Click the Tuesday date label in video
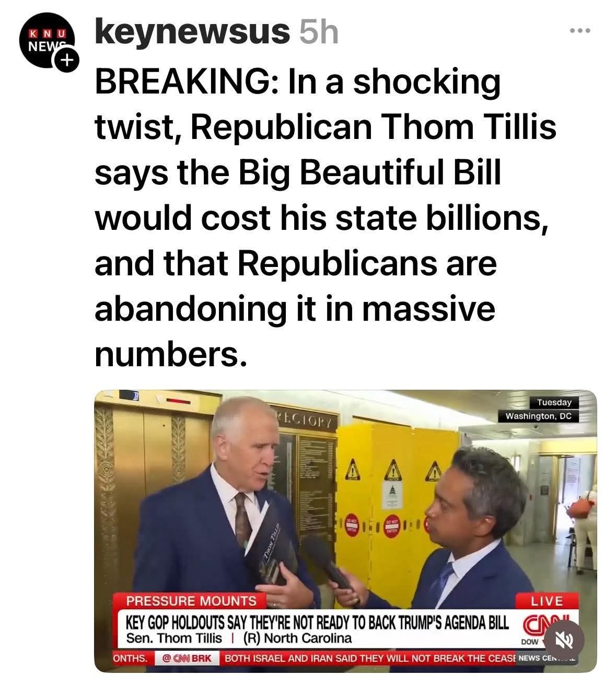 point(554,402)
